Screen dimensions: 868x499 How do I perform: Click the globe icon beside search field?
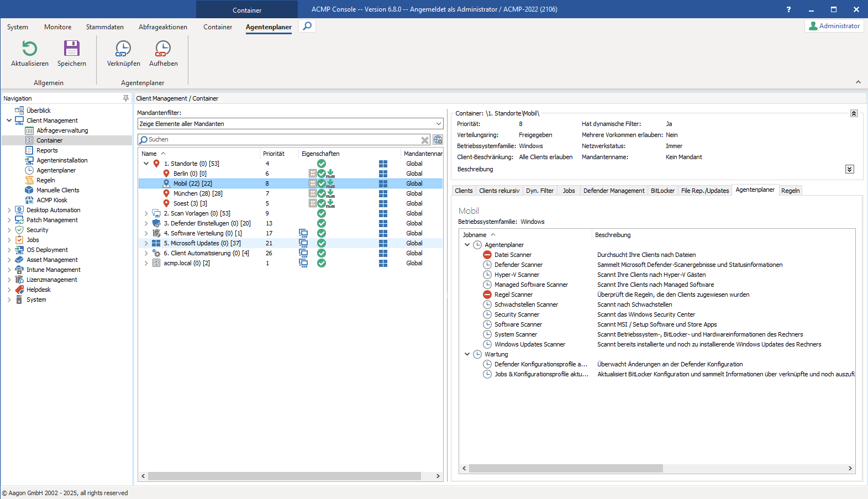pos(438,140)
